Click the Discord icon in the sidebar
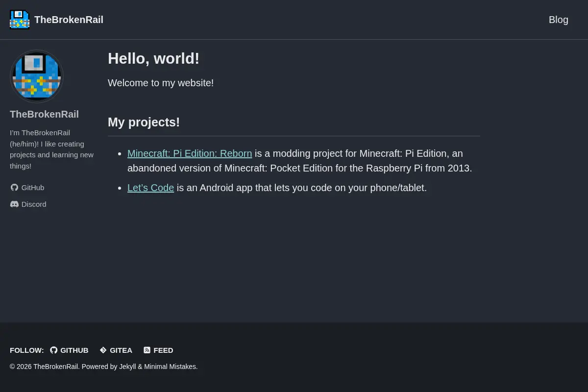588x392 pixels. [x=15, y=204]
